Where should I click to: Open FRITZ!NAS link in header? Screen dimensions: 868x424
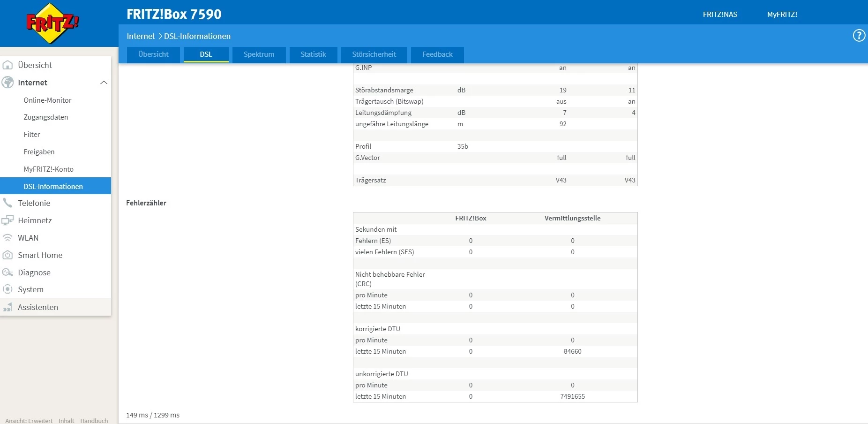(x=720, y=15)
